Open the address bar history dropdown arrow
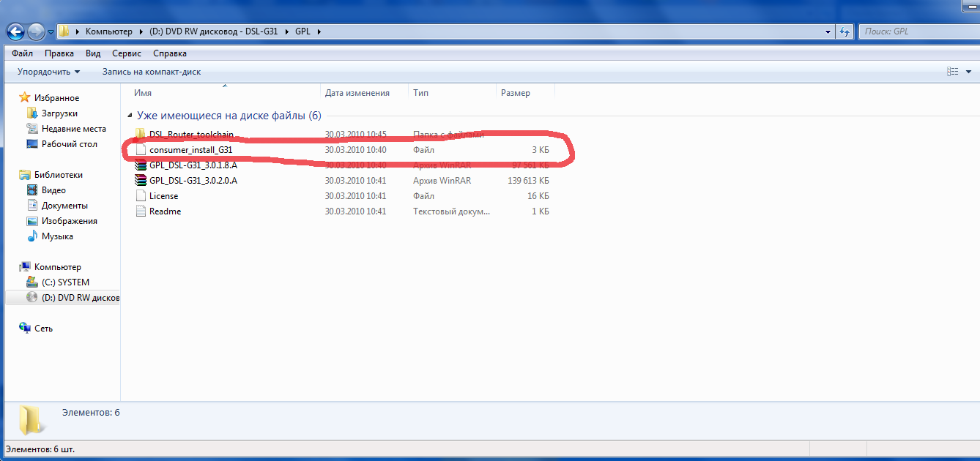 point(828,31)
